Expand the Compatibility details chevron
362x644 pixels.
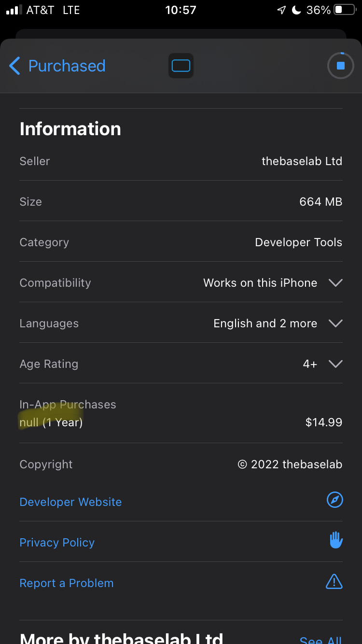(335, 283)
